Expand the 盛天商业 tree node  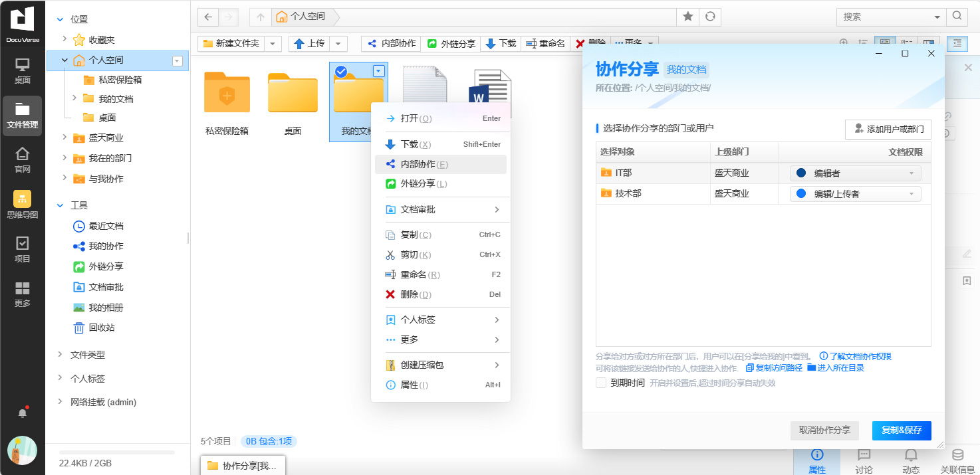pyautogui.click(x=64, y=138)
